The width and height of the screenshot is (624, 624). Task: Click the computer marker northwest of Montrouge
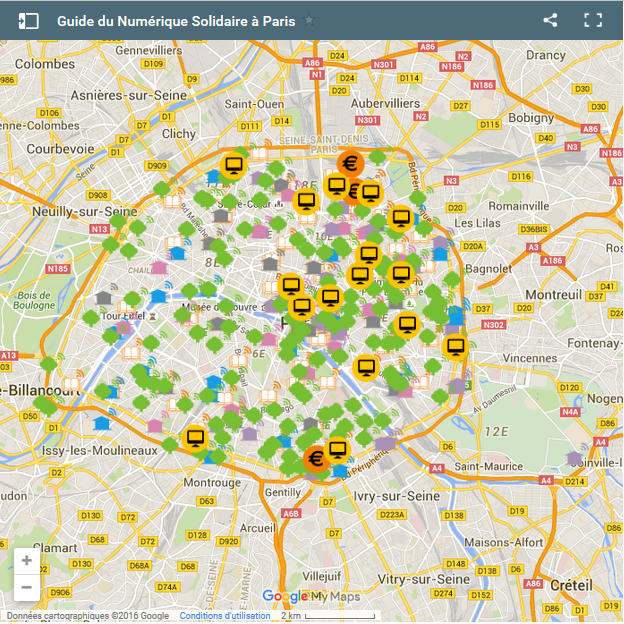196,438
